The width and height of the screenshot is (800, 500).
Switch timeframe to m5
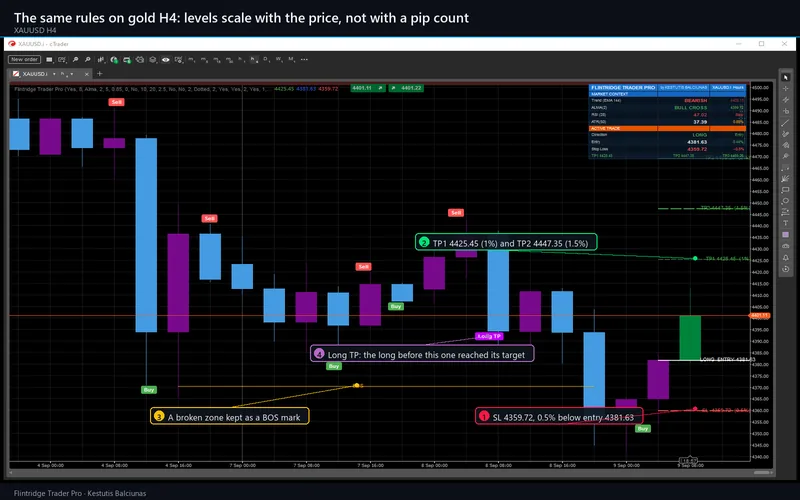pyautogui.click(x=204, y=59)
